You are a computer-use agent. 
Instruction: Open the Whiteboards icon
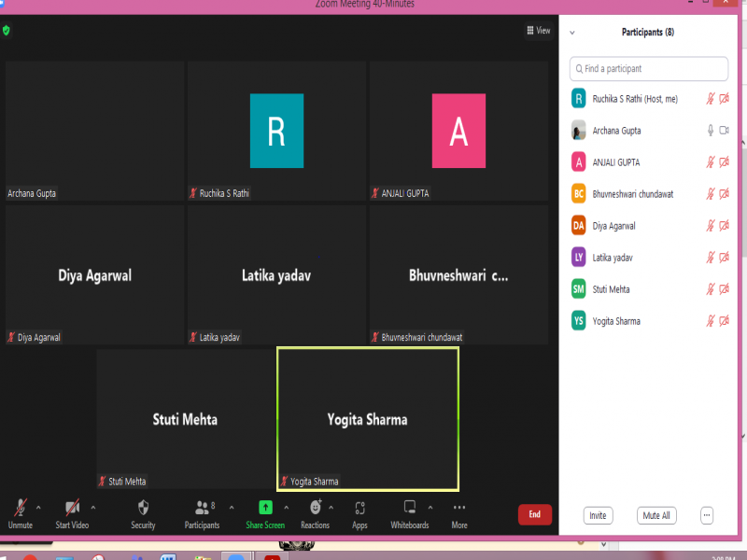pyautogui.click(x=409, y=509)
